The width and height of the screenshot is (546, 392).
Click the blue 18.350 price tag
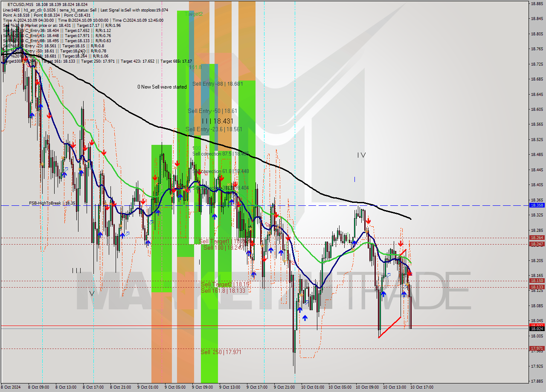pyautogui.click(x=537, y=205)
